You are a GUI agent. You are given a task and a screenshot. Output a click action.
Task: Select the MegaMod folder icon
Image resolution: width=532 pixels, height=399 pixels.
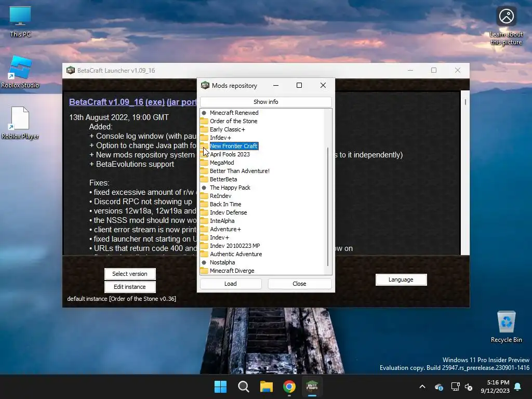204,163
